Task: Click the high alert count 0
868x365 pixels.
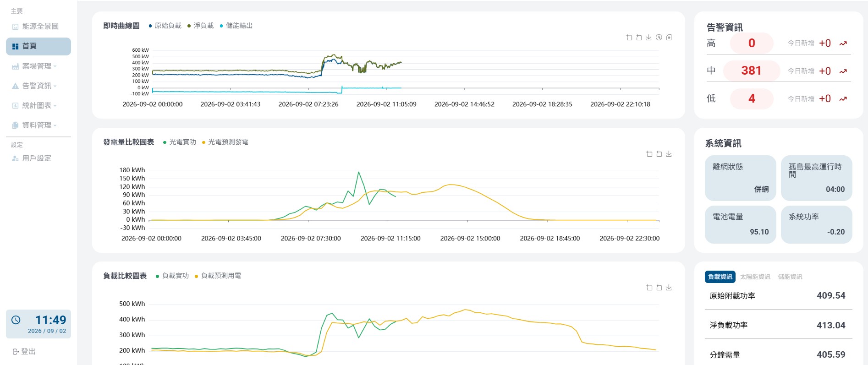Action: tap(752, 43)
